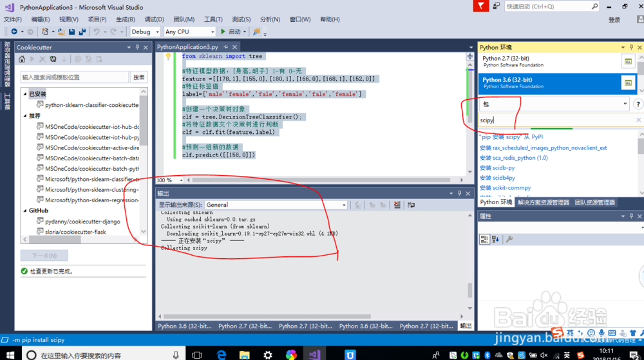Screen dimensions: 644x360
Task: Click the output panel vertical scrollbar thumb
Action: [x=470, y=290]
